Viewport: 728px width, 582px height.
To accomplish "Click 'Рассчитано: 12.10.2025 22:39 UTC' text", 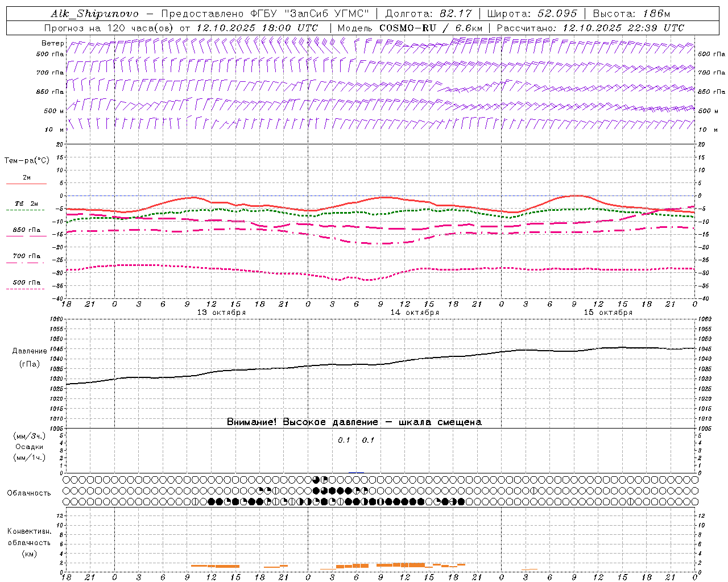I will [590, 28].
